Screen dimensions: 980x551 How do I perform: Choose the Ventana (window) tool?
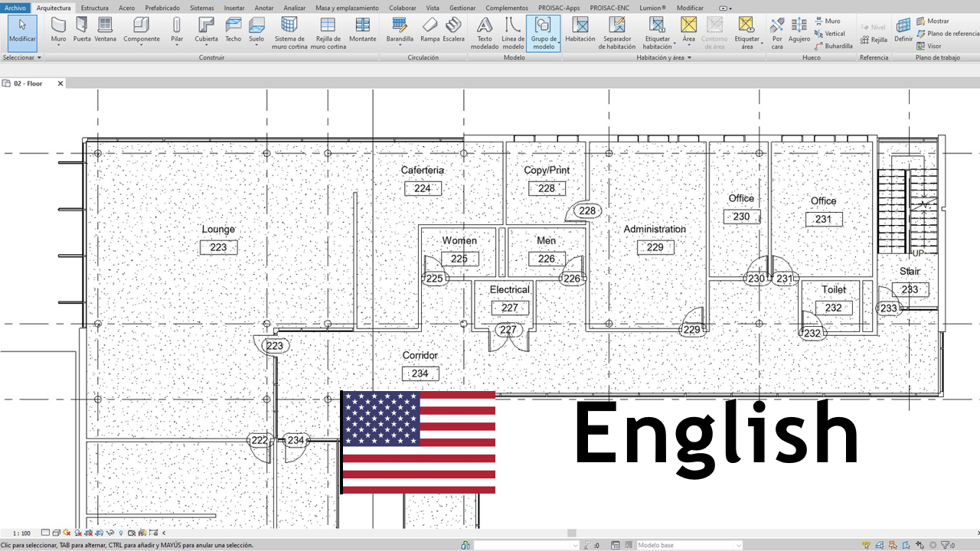coord(106,30)
